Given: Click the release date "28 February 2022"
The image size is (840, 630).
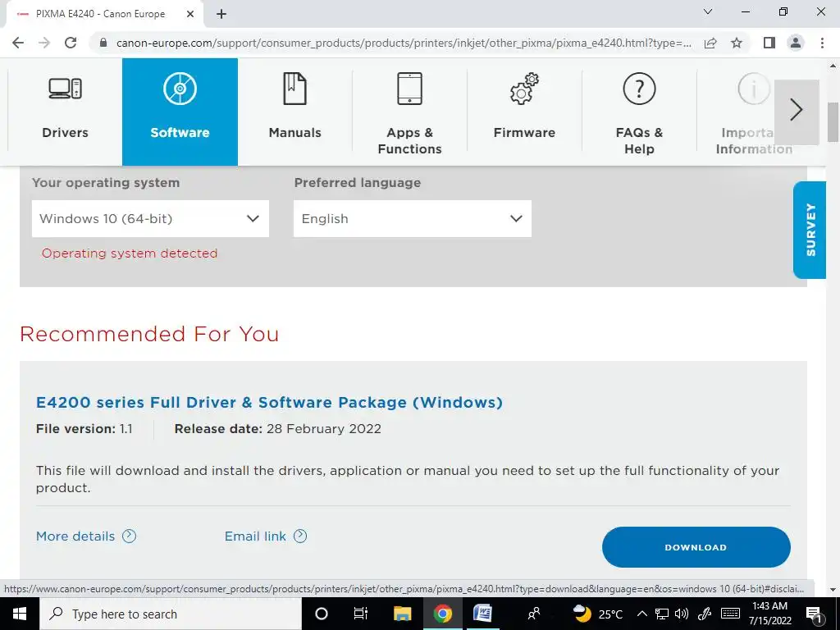Looking at the screenshot, I should [323, 428].
